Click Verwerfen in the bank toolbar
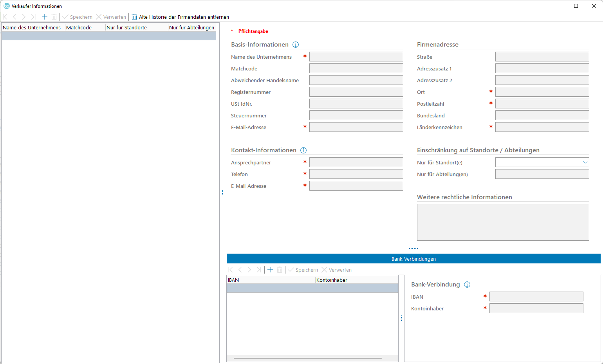 click(336, 270)
